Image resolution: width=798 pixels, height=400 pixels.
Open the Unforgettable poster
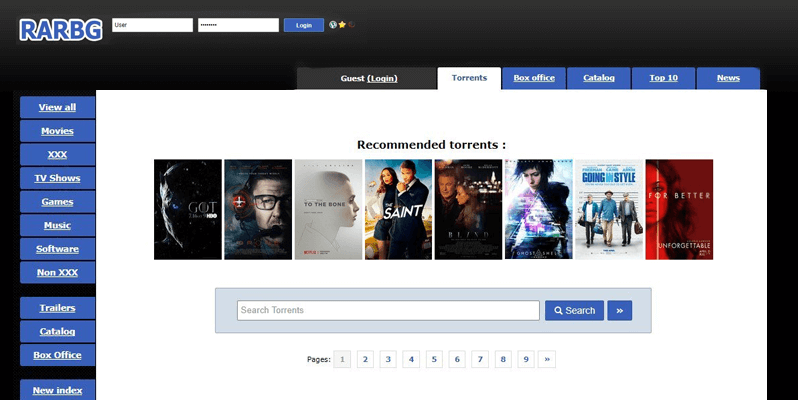[679, 209]
